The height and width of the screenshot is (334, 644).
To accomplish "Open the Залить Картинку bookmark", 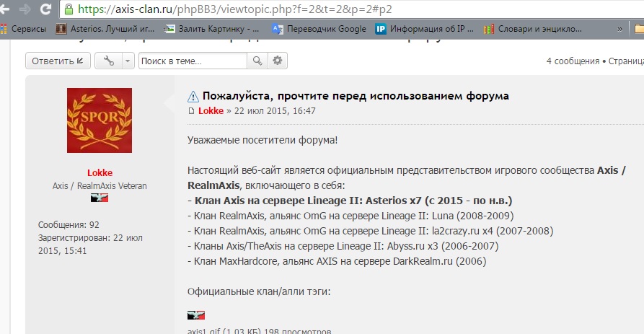I will 211,29.
